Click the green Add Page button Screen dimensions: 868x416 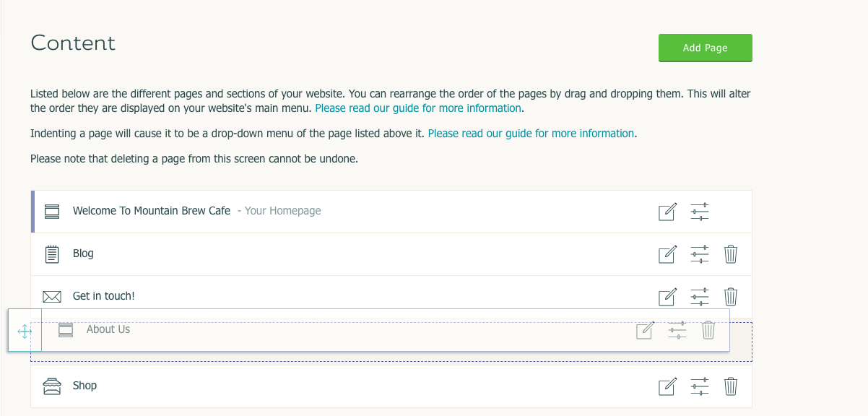pos(706,48)
